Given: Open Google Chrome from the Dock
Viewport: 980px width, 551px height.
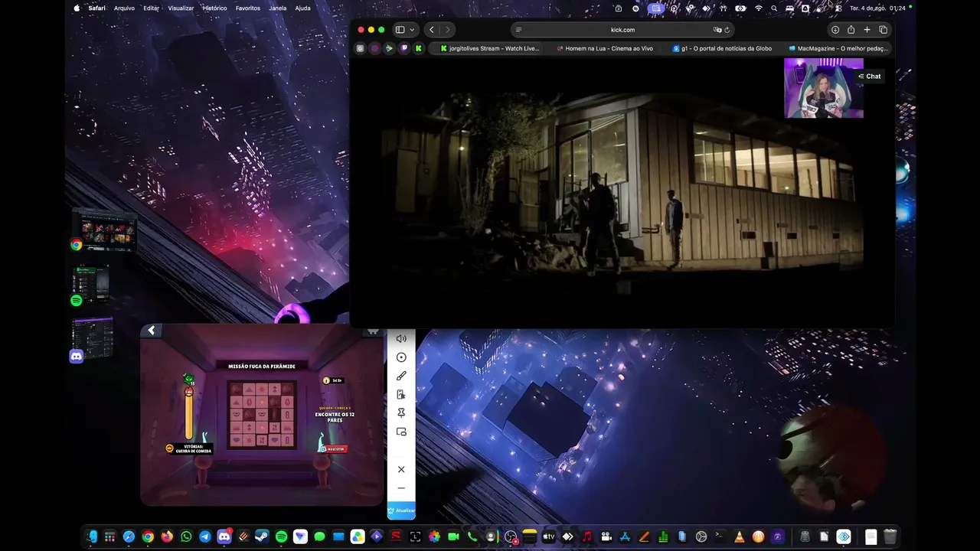Looking at the screenshot, I should tap(148, 536).
